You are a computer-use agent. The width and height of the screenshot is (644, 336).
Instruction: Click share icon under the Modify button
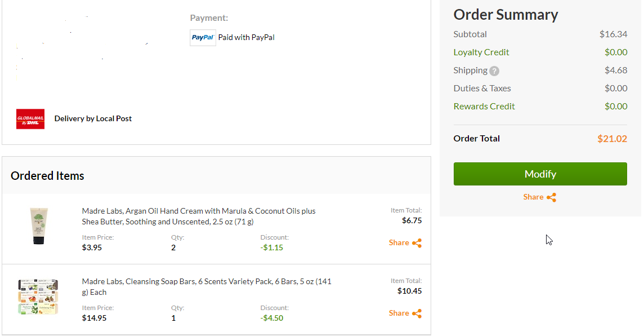(x=551, y=197)
